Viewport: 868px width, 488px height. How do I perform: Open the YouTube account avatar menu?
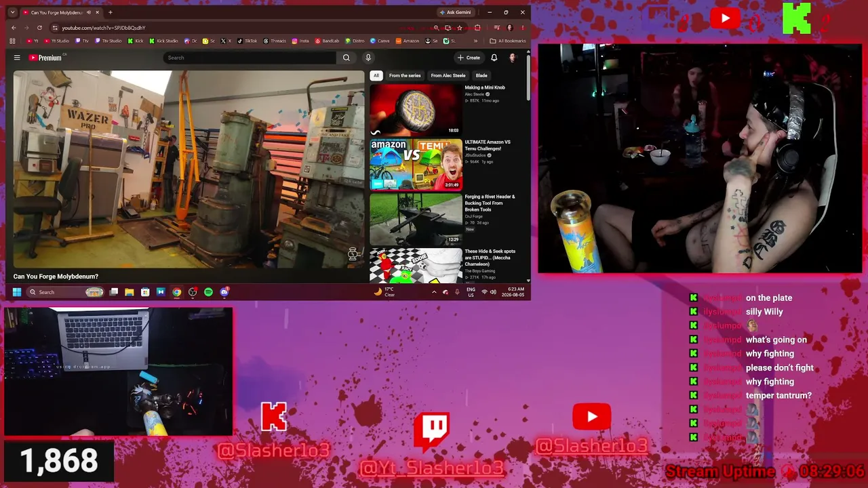pyautogui.click(x=512, y=58)
